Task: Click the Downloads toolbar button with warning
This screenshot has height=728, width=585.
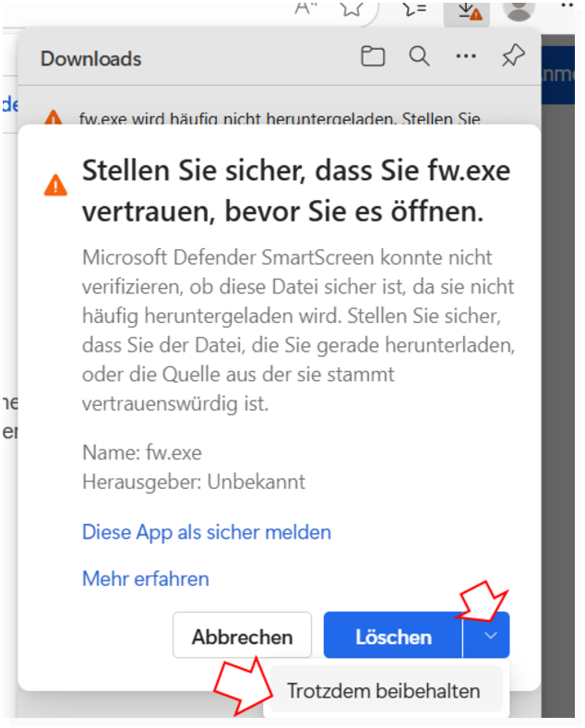Action: [x=467, y=13]
